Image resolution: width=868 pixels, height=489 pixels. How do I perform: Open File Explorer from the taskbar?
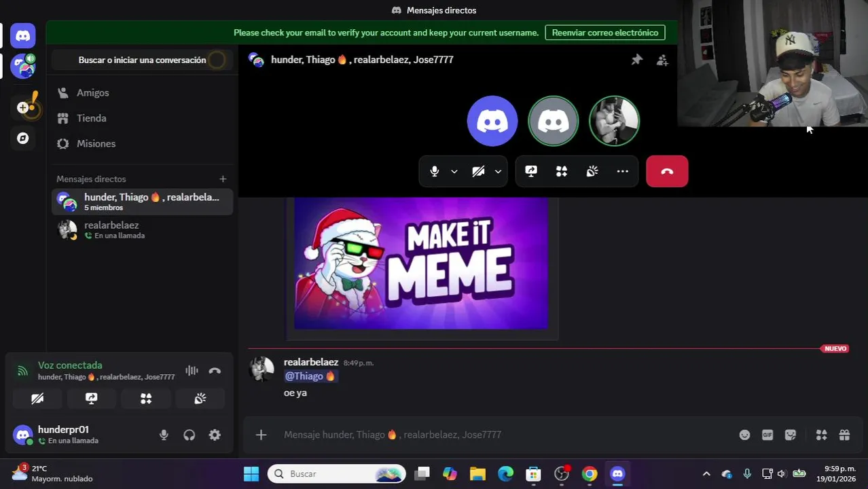pyautogui.click(x=477, y=474)
